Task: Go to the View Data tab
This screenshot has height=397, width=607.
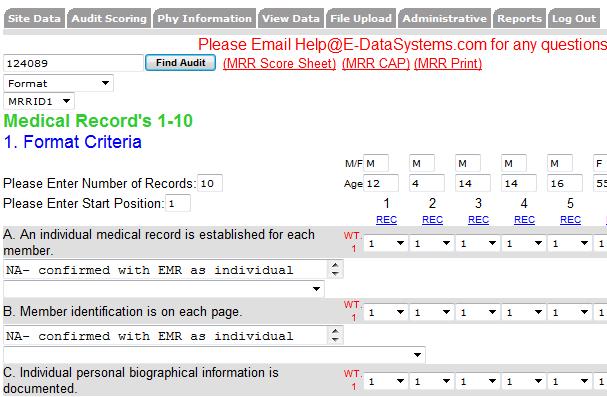Action: pyautogui.click(x=291, y=18)
